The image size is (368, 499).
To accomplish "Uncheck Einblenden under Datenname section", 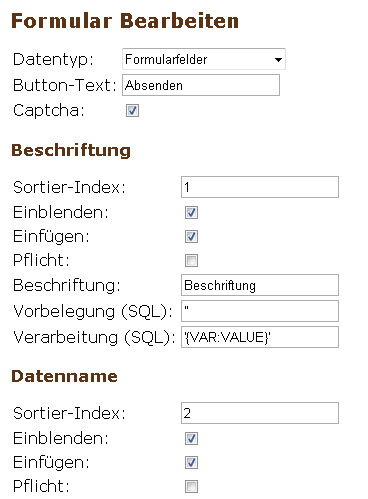I will [x=191, y=439].
